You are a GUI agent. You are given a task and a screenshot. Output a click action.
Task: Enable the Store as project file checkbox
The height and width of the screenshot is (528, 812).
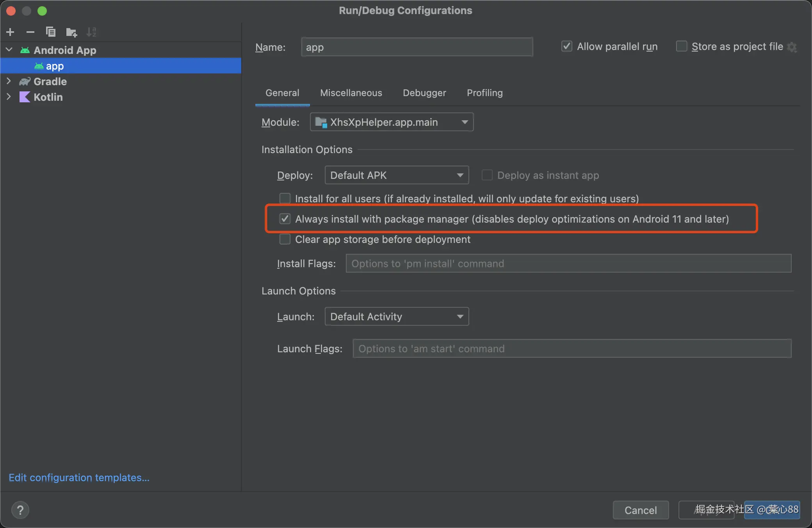click(x=682, y=46)
